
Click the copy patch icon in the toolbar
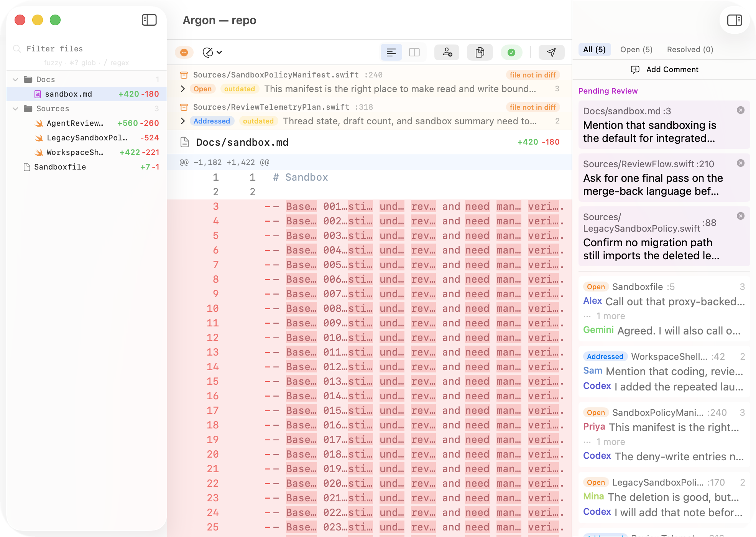(480, 52)
